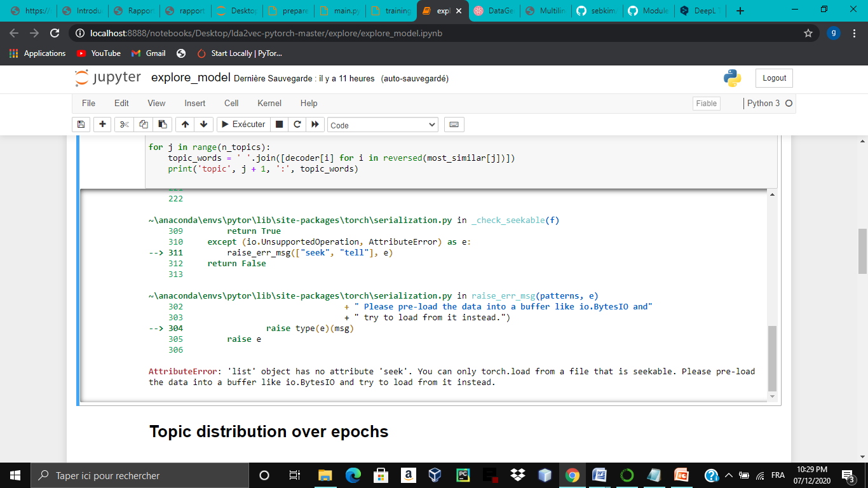This screenshot has height=488, width=868.
Task: Save the notebook using the save icon
Action: 81,124
